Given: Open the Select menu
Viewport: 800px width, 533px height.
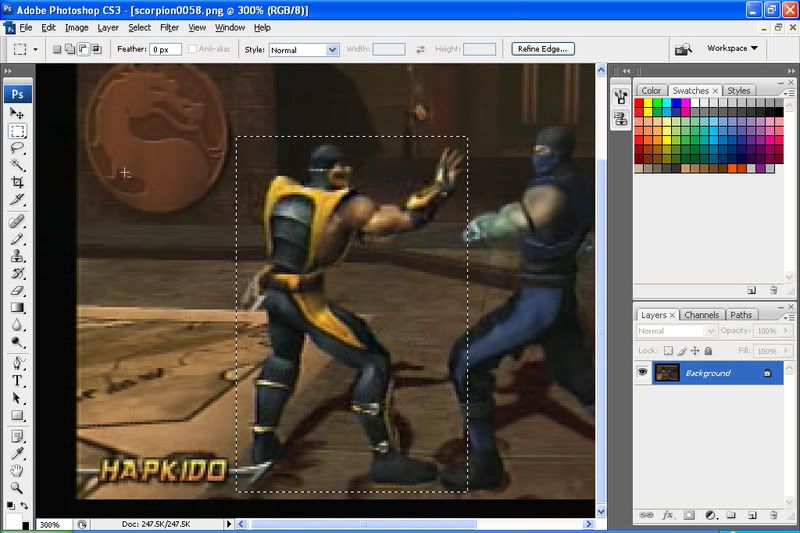Looking at the screenshot, I should click(139, 28).
